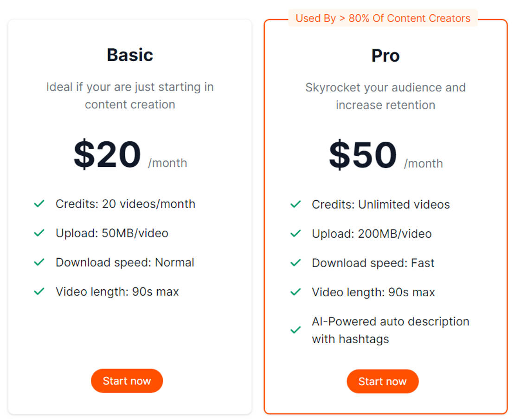Image resolution: width=514 pixels, height=420 pixels.
Task: Click the checkmark beside AI-Powered auto description
Action: [x=295, y=330]
